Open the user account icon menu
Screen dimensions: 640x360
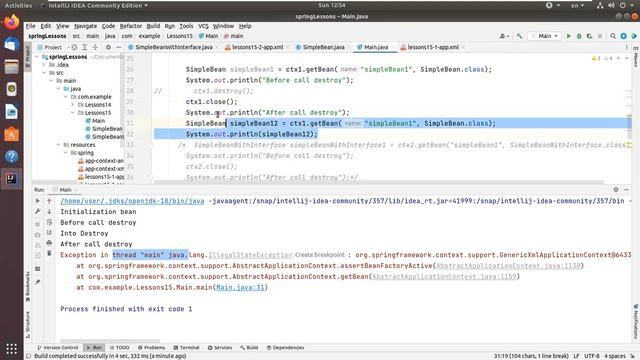pyautogui.click(x=504, y=36)
